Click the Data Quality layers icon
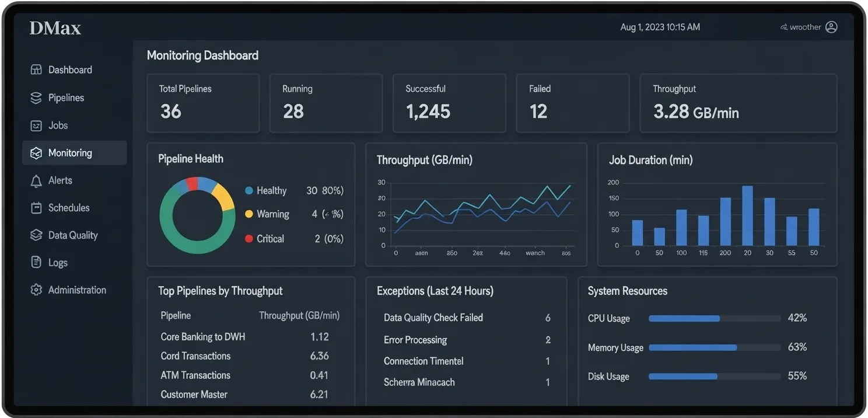 [x=36, y=235]
